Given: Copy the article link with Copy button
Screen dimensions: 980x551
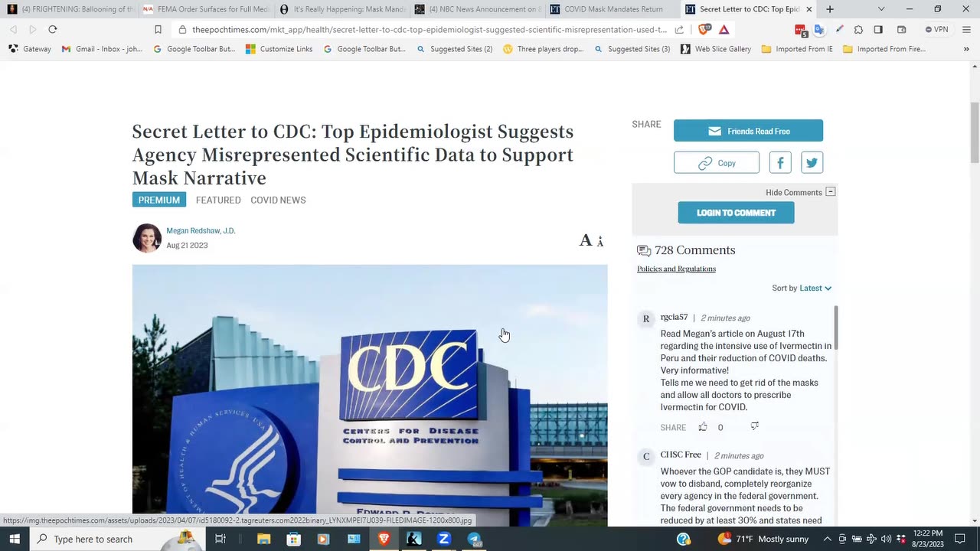Looking at the screenshot, I should coord(717,162).
